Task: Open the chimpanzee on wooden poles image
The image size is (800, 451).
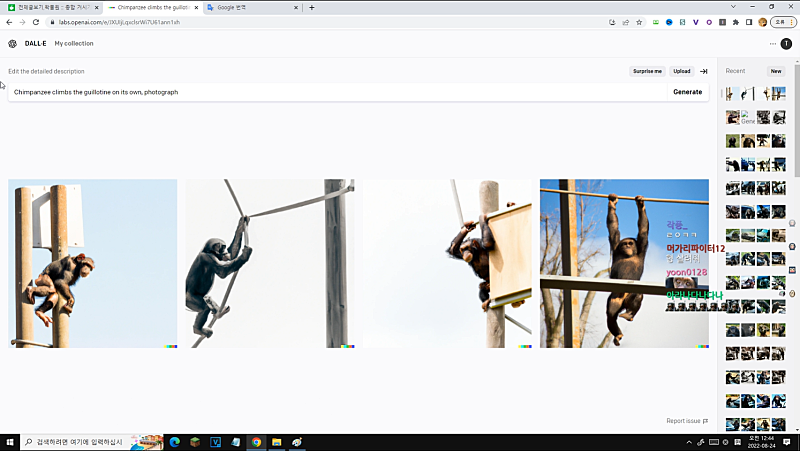Action: click(92, 263)
